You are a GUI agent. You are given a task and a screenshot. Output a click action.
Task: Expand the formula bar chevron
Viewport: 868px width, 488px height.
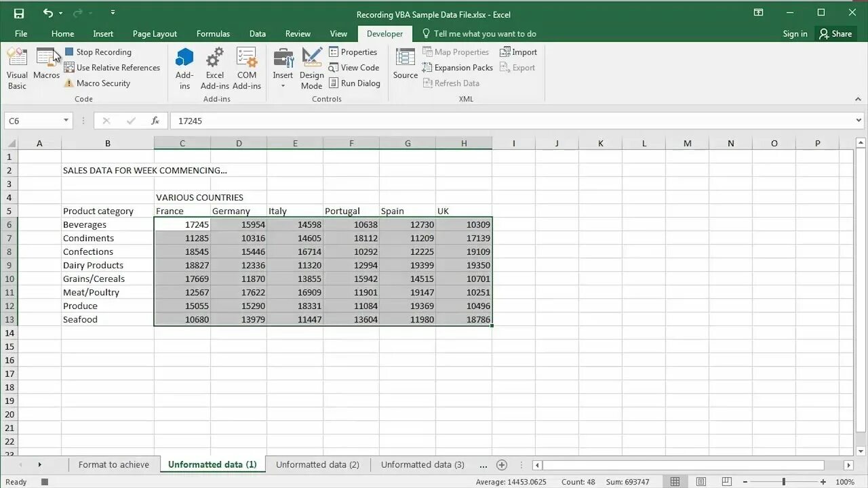(x=859, y=121)
